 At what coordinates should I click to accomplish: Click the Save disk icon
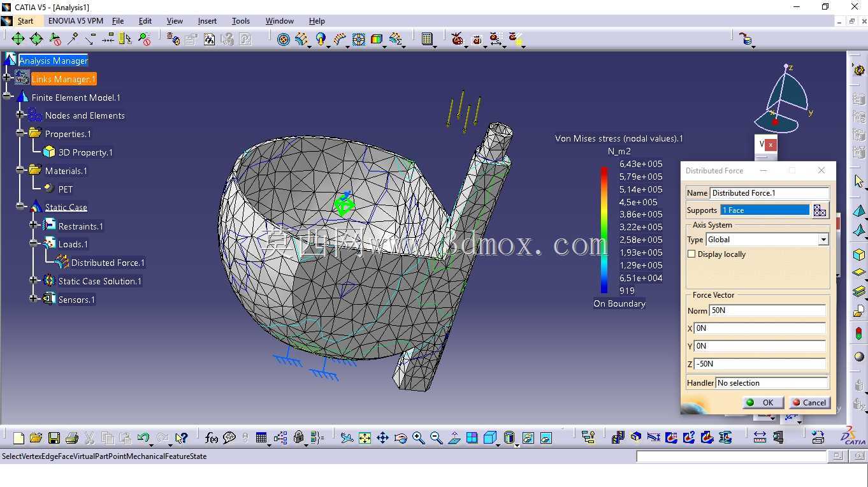pyautogui.click(x=54, y=438)
